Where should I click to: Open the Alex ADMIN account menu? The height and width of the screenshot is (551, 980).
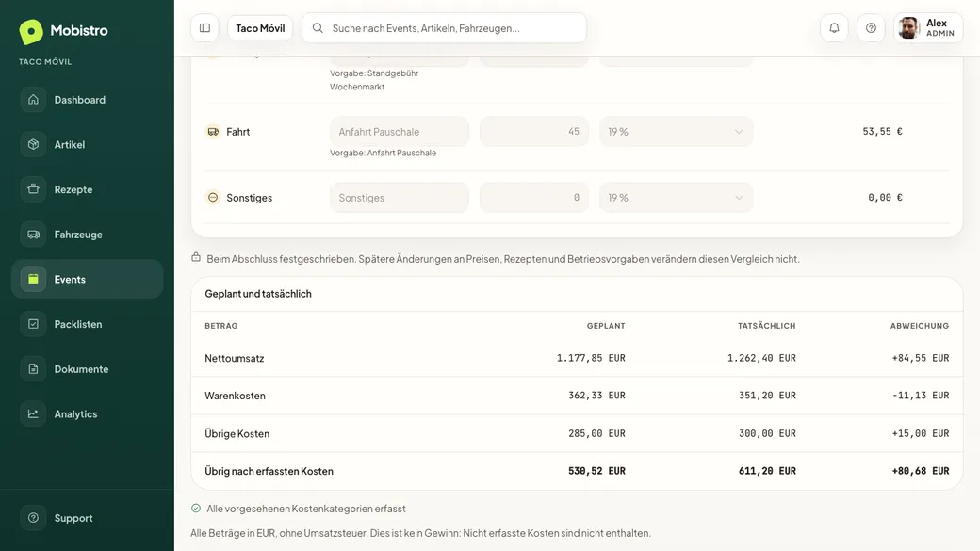pos(928,28)
